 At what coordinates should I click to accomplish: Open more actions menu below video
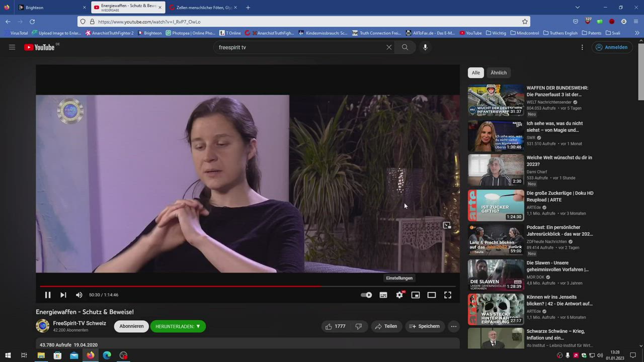coord(453,326)
